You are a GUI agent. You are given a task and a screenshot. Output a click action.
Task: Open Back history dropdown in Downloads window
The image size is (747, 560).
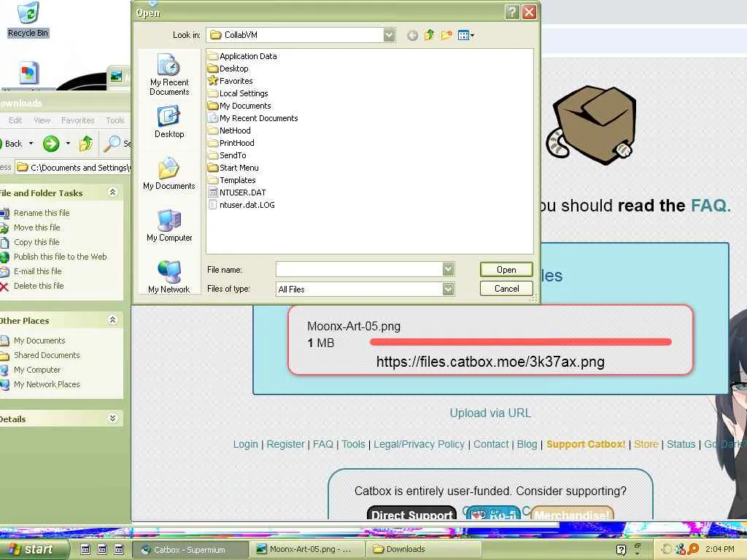tap(31, 144)
